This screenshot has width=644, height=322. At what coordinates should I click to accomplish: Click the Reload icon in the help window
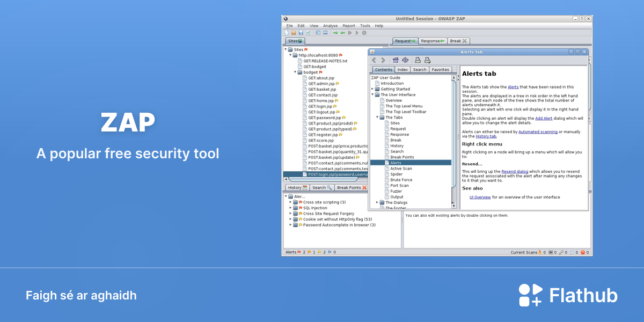(405, 60)
